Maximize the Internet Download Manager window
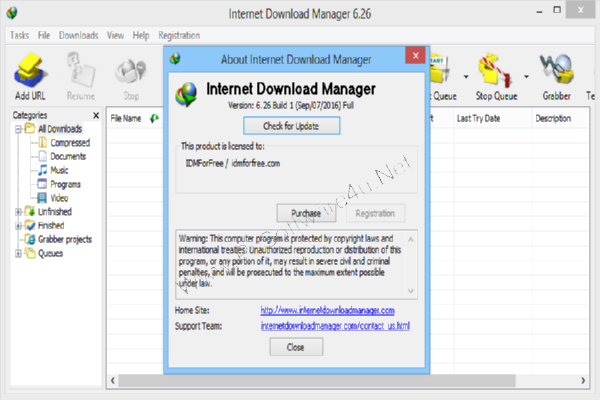The width and height of the screenshot is (600, 400). [557, 10]
